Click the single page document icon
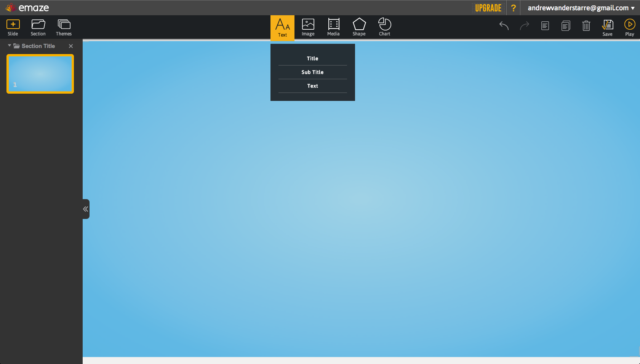Screen dimensions: 640x364 (545, 26)
